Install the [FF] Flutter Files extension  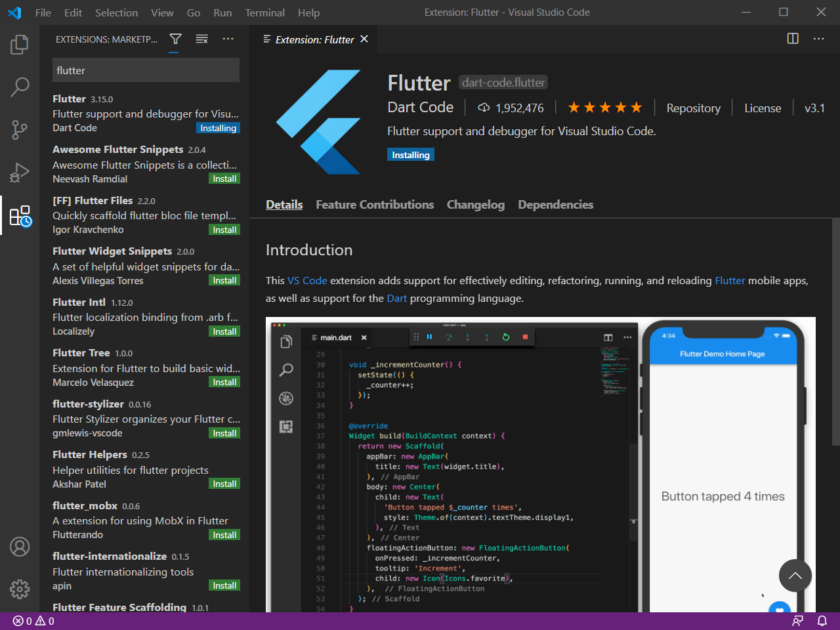tap(224, 230)
